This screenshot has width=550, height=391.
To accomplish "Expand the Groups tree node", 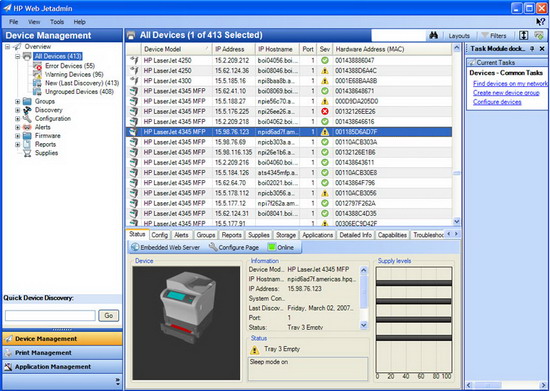I will [18, 102].
